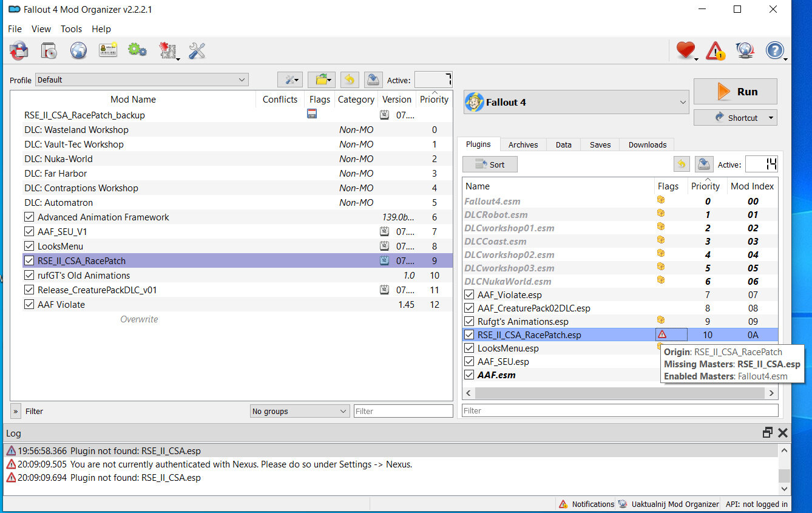Click Notifications in the status bar

pos(586,504)
